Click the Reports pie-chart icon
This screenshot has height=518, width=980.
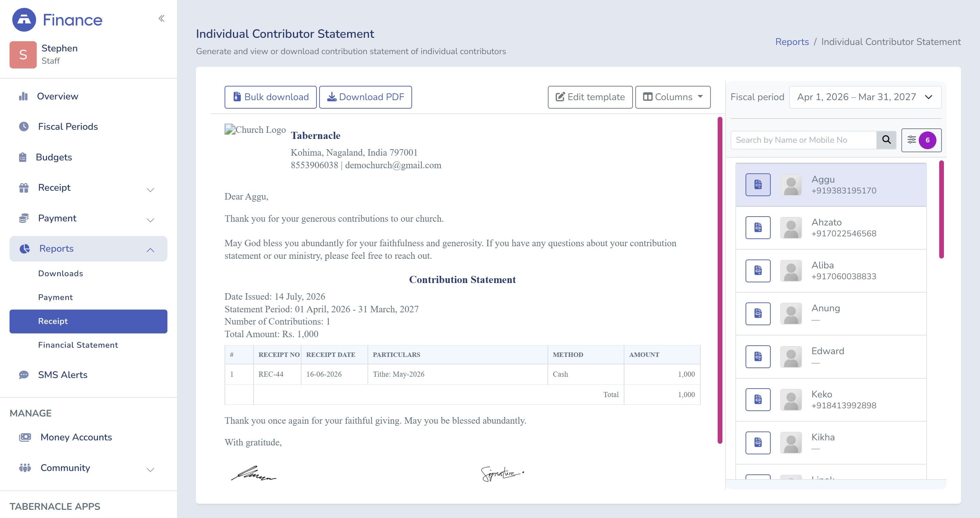pyautogui.click(x=25, y=248)
